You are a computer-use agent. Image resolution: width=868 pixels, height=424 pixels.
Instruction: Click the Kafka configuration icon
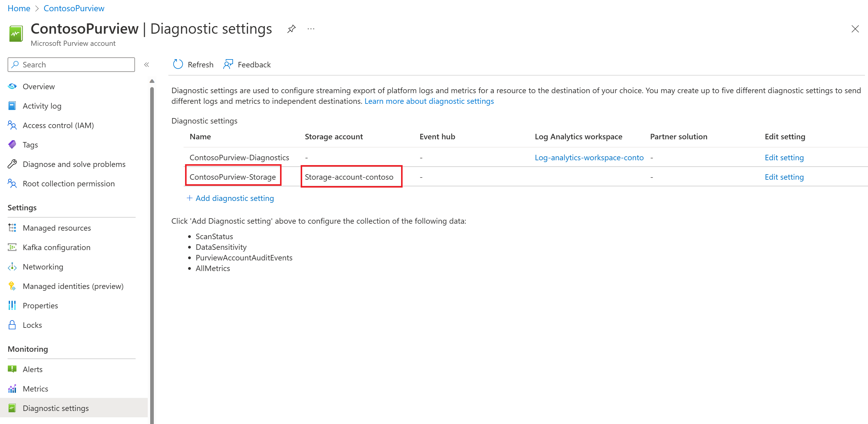(12, 247)
